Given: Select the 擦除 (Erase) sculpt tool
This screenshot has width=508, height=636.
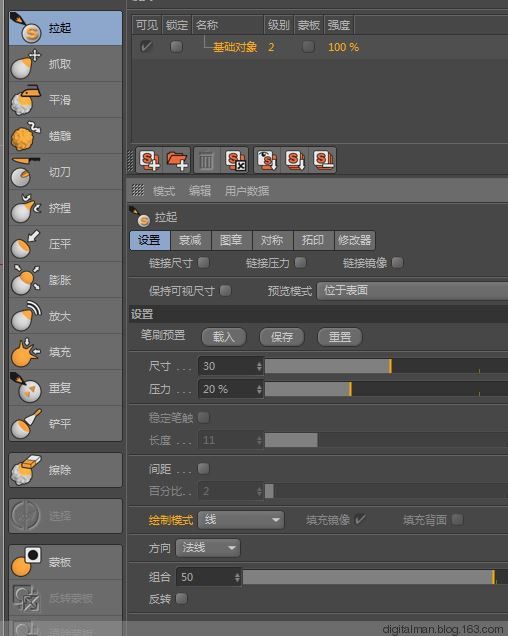Looking at the screenshot, I should (x=65, y=470).
